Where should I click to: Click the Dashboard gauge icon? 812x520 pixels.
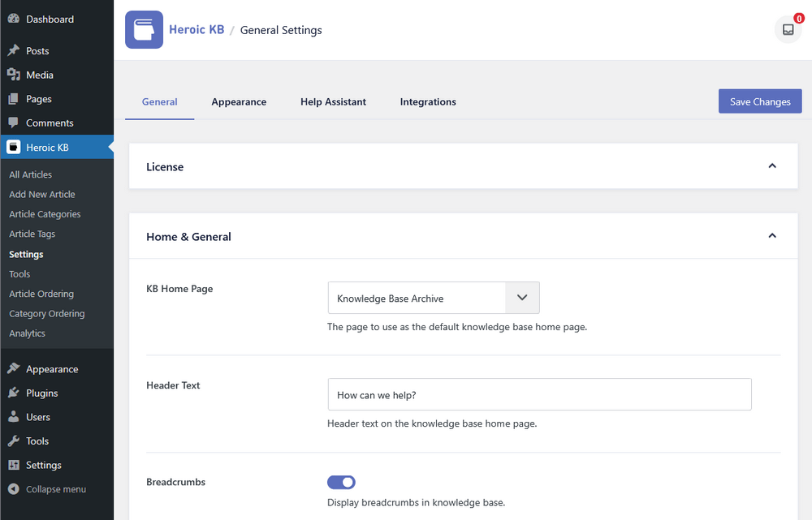(x=14, y=19)
